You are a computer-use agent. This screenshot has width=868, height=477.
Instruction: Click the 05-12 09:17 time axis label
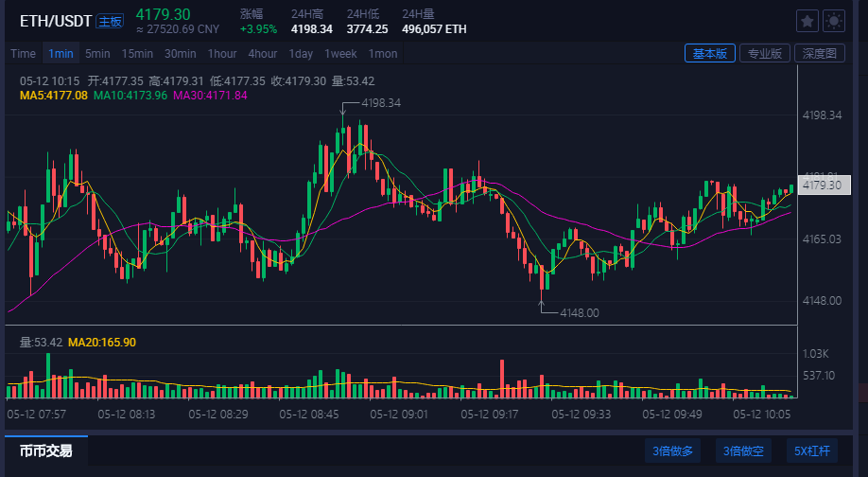point(490,415)
